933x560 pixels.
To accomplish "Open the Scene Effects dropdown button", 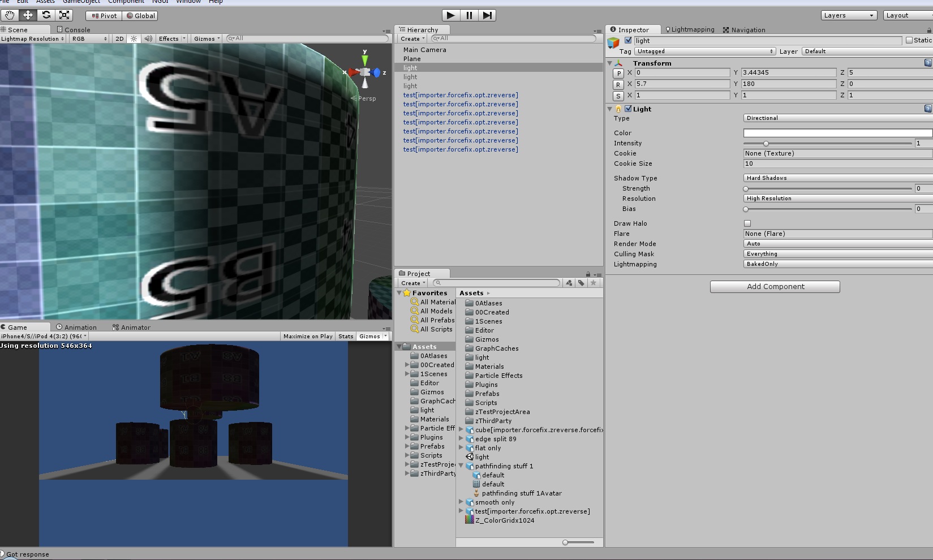I will click(171, 38).
